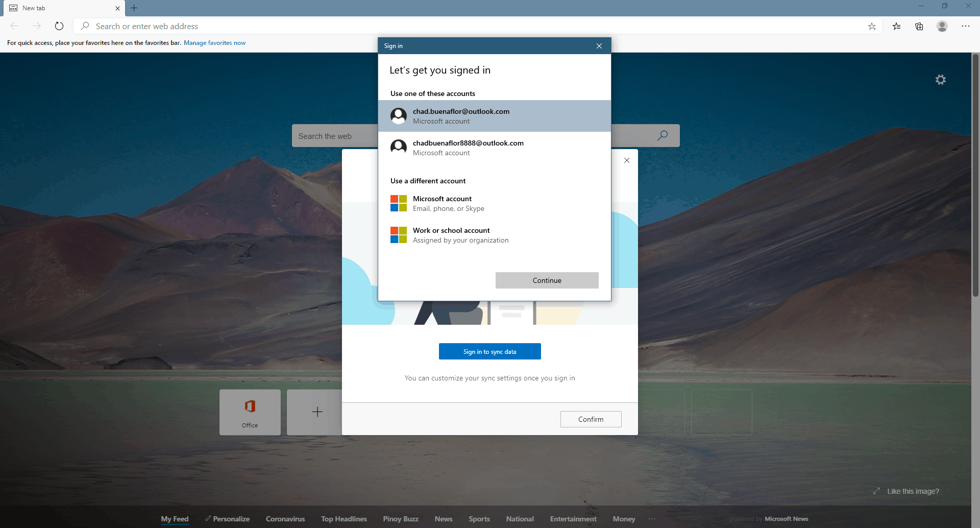Open a new browser tab

134,8
